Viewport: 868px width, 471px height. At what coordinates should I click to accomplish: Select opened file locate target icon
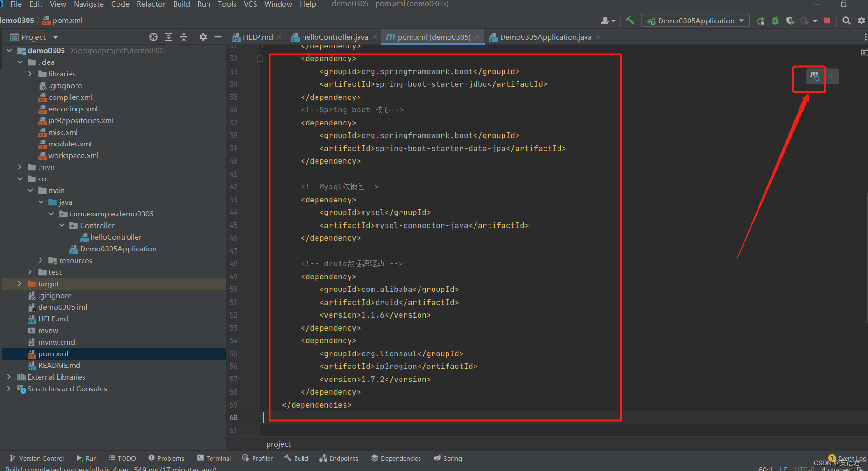153,37
